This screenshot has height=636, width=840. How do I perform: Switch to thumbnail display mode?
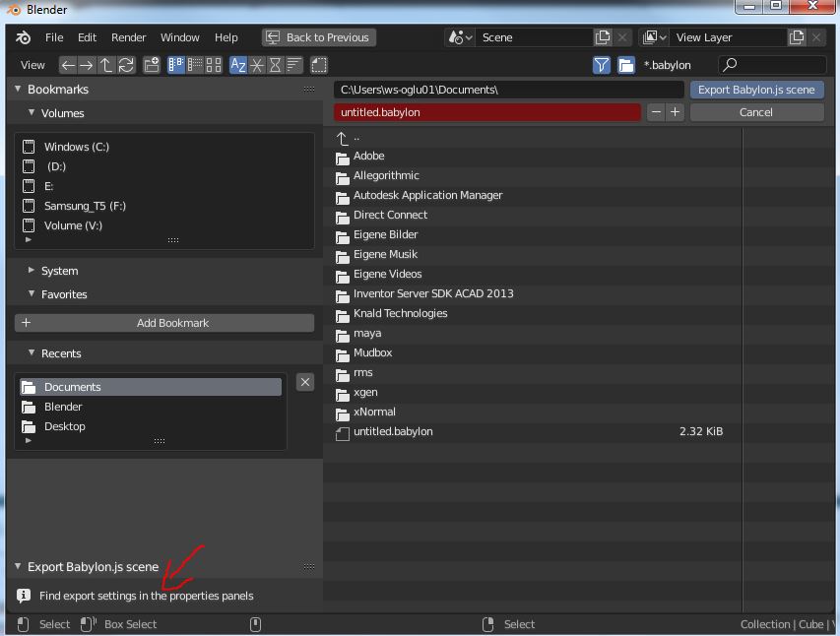[214, 65]
